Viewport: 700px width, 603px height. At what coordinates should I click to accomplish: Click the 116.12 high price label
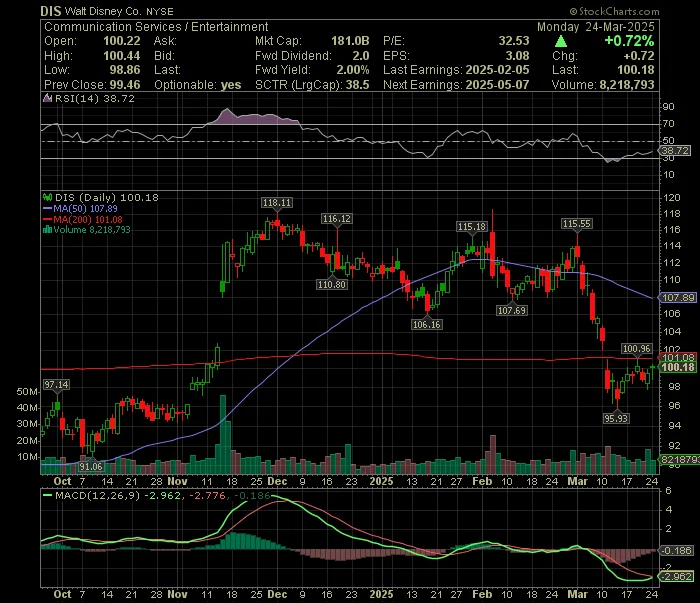[x=337, y=219]
